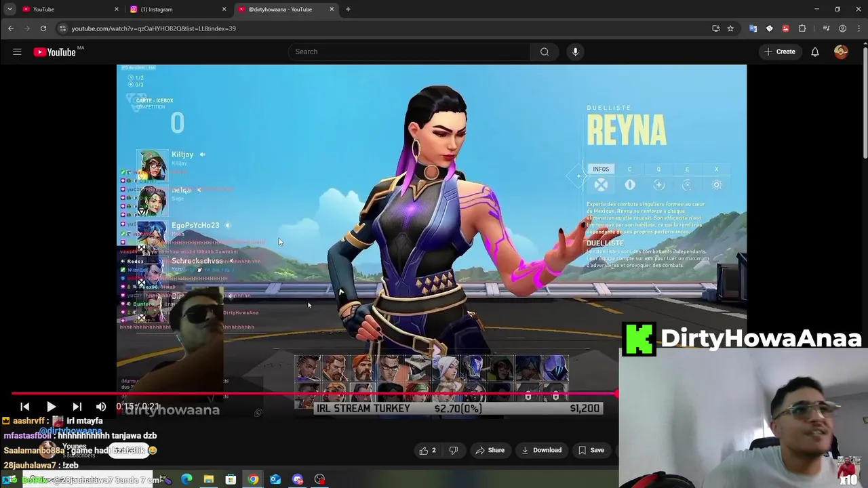The width and height of the screenshot is (868, 488).
Task: Open the Google Translate extension
Action: click(x=753, y=28)
